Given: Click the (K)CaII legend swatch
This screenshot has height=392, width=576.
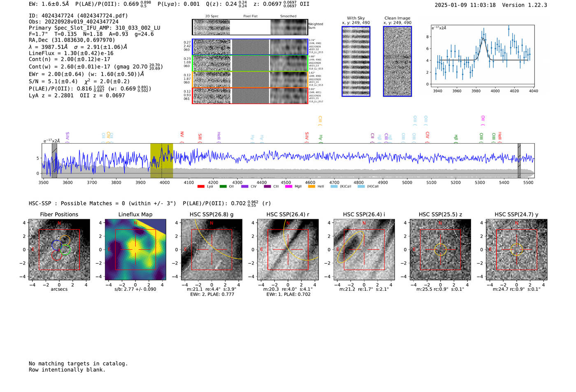Looking at the screenshot, I should click(334, 186).
